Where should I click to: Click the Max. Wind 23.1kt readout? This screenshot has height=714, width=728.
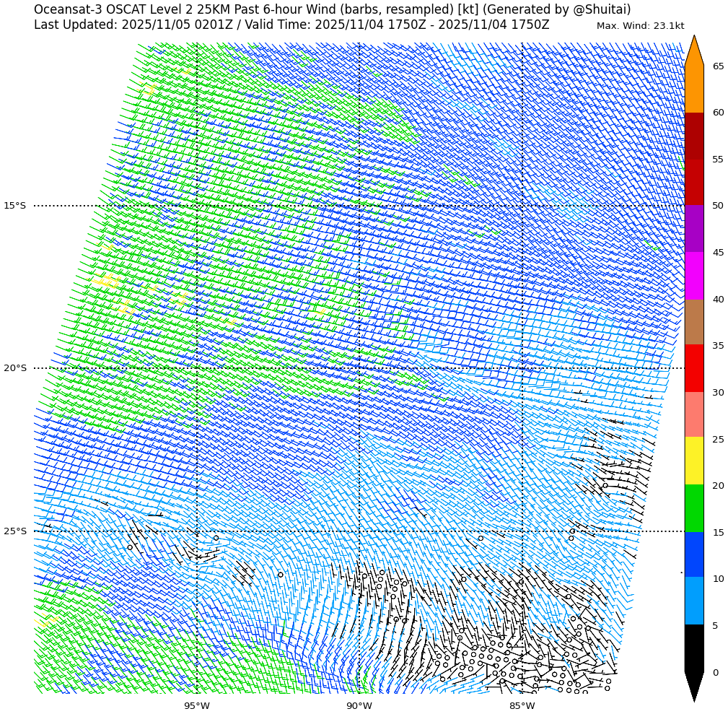click(640, 26)
